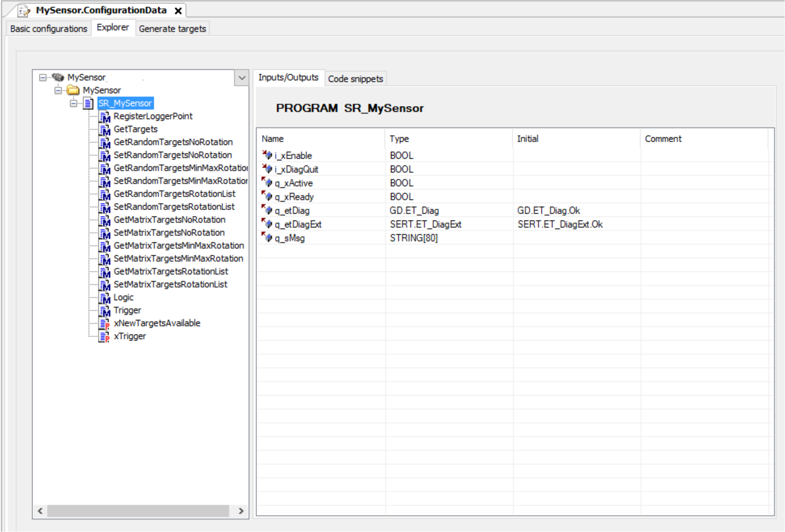This screenshot has width=785, height=532.
Task: Open the Generate targets tab
Action: pyautogui.click(x=172, y=29)
